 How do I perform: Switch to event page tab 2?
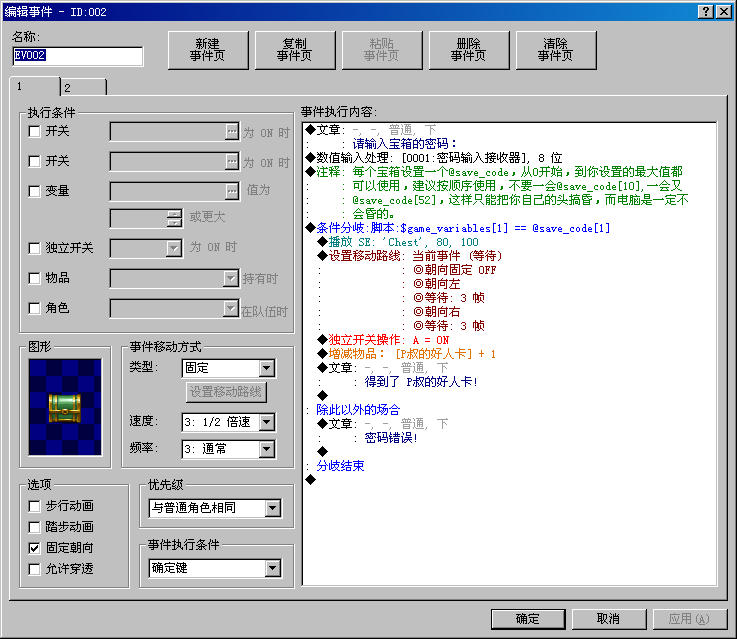click(83, 87)
